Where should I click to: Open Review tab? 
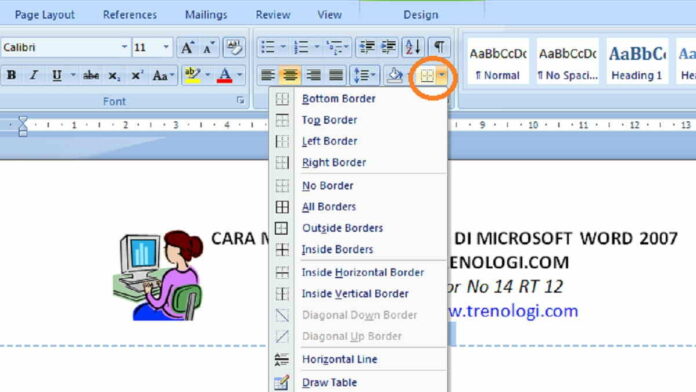click(x=273, y=15)
